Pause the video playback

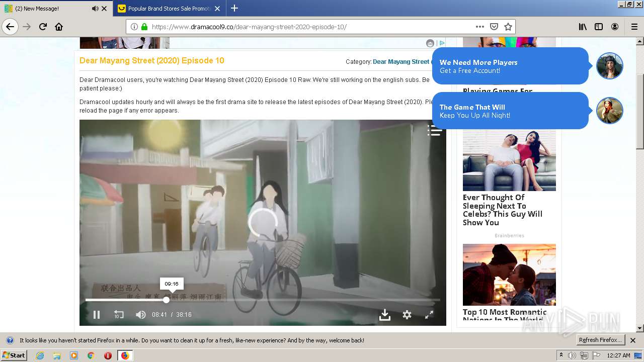(97, 315)
